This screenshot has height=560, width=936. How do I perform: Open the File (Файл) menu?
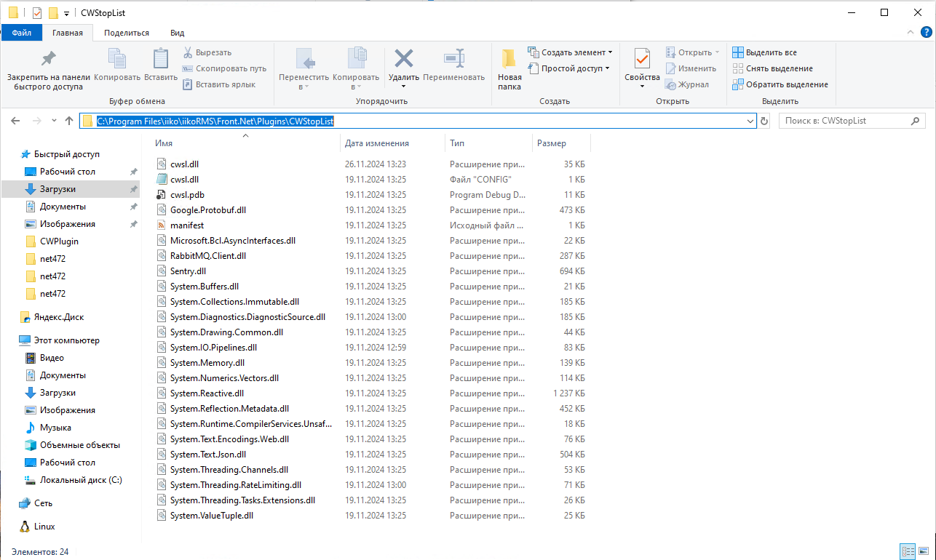click(x=22, y=33)
